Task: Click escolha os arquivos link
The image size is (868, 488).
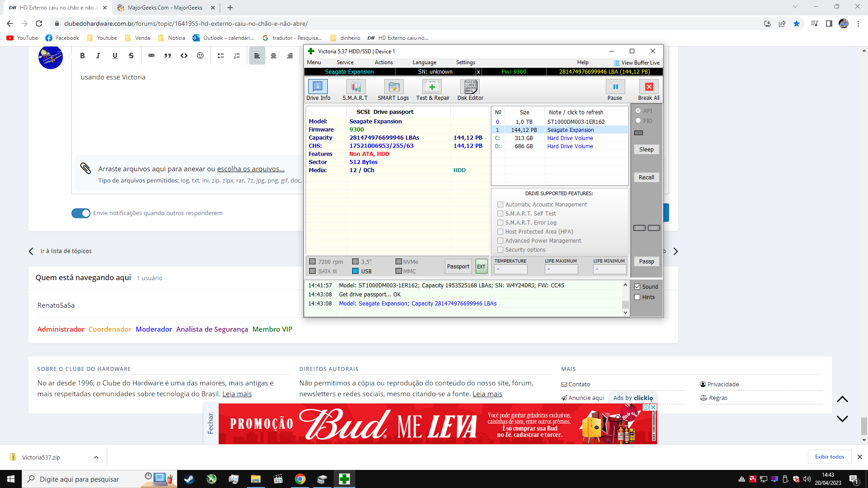Action: tap(250, 169)
